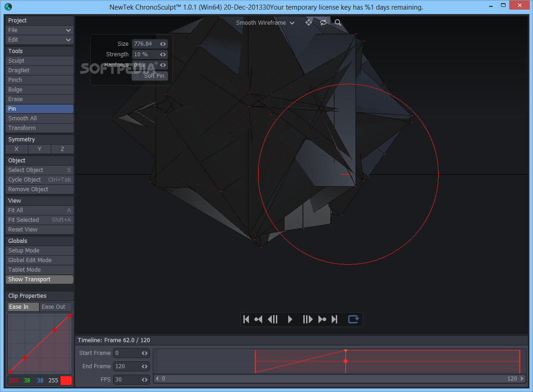This screenshot has height=392, width=533.
Task: Go to previous keyframe in transport
Action: pos(258,319)
